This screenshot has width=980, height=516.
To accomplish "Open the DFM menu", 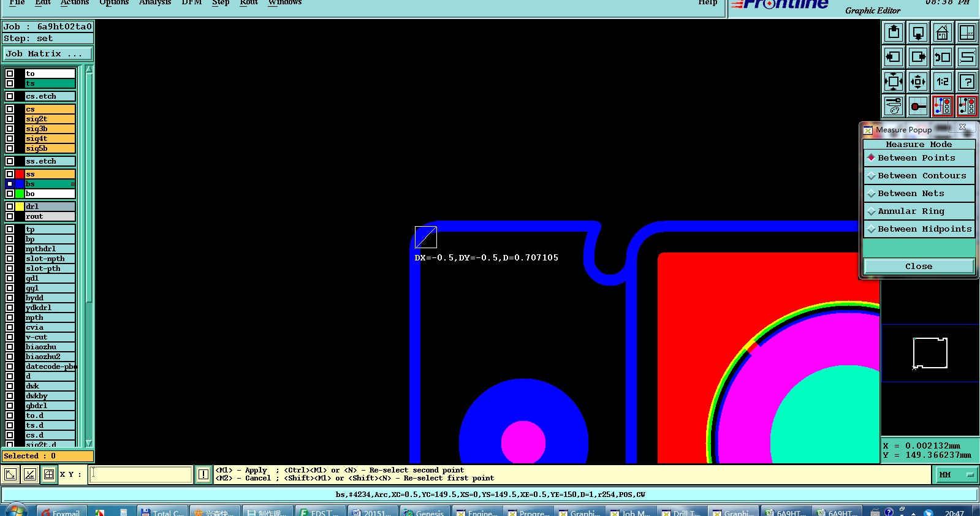I will (192, 2).
